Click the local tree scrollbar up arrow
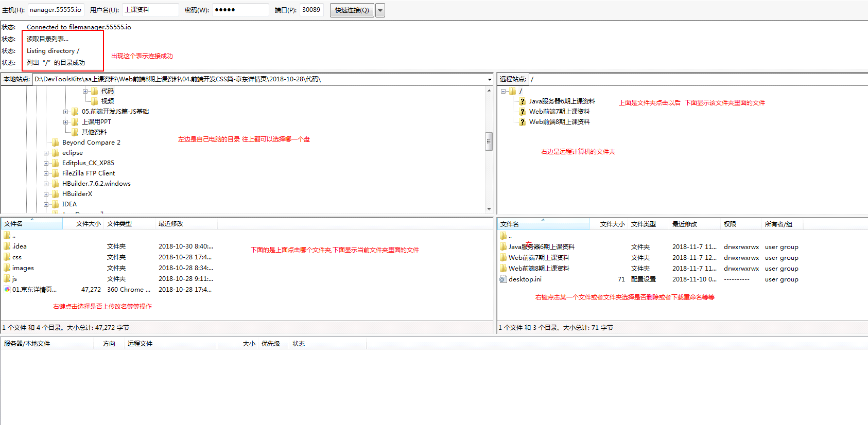 pyautogui.click(x=489, y=91)
